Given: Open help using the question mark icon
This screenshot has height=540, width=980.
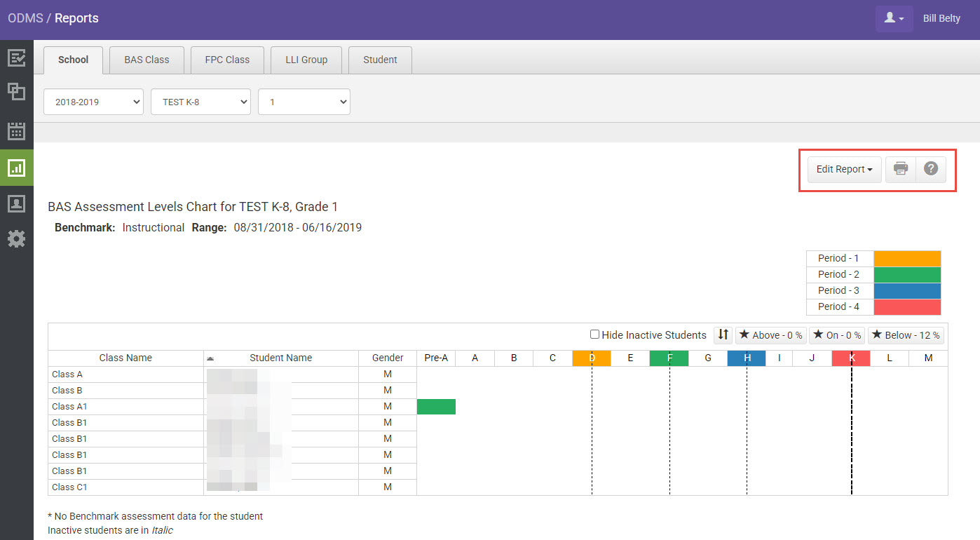Looking at the screenshot, I should (930, 169).
